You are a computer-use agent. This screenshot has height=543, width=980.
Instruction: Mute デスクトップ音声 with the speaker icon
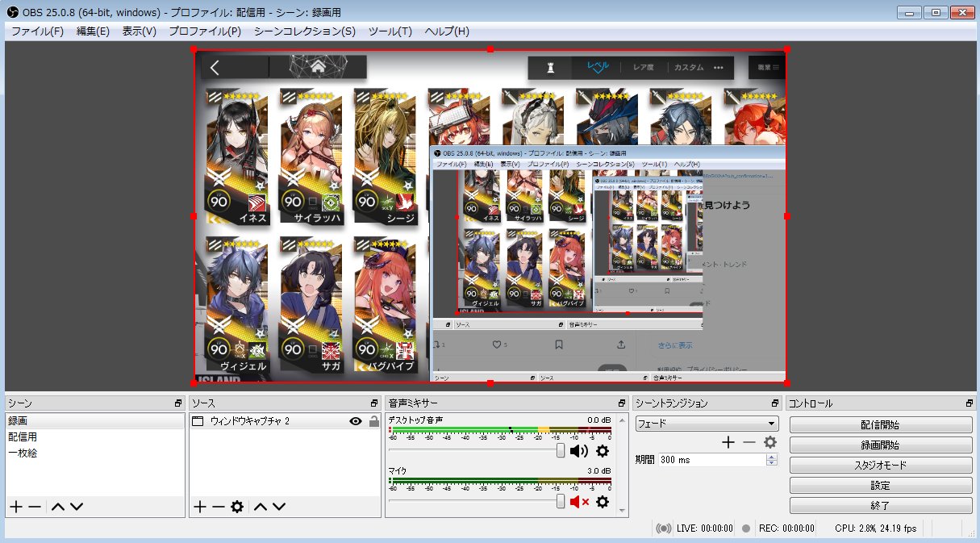point(579,451)
